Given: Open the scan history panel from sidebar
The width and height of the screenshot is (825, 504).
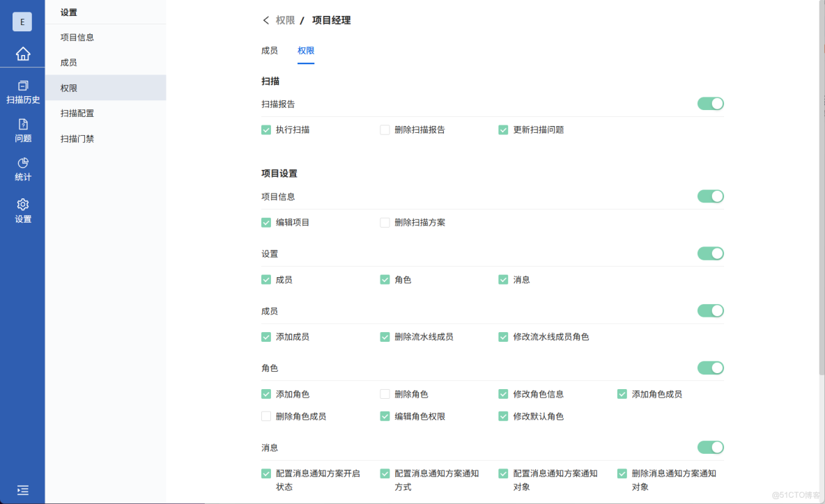Looking at the screenshot, I should [x=23, y=90].
